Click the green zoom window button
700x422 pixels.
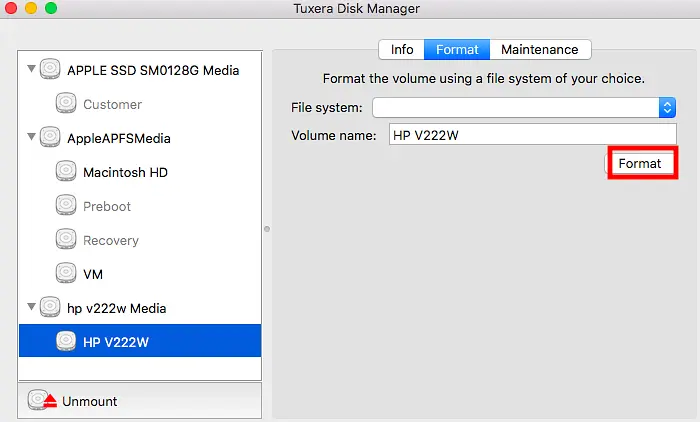(x=51, y=8)
